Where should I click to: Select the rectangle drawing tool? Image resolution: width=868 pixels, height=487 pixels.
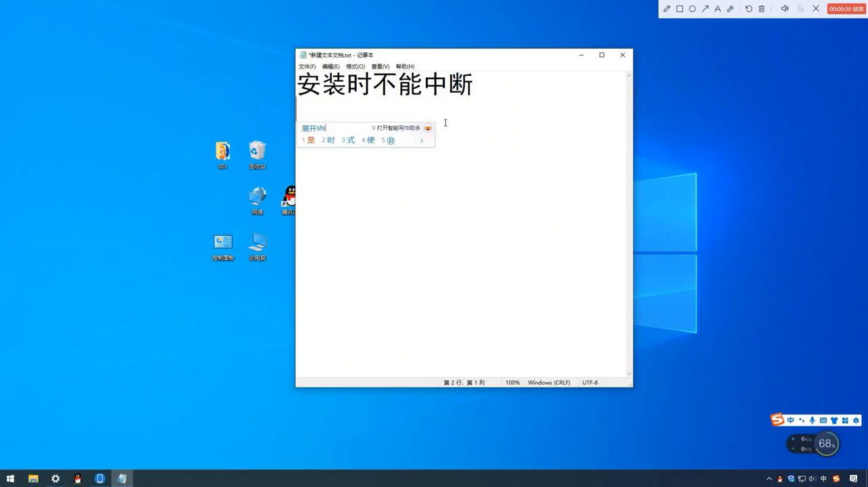[x=679, y=9]
